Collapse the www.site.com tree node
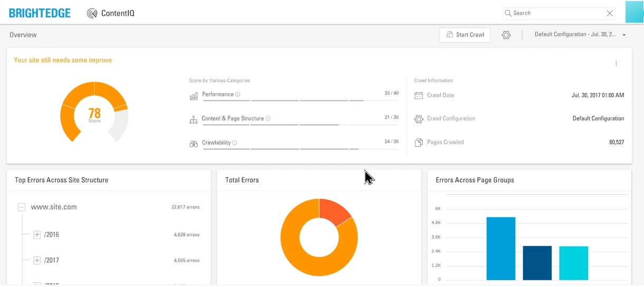 (x=22, y=207)
